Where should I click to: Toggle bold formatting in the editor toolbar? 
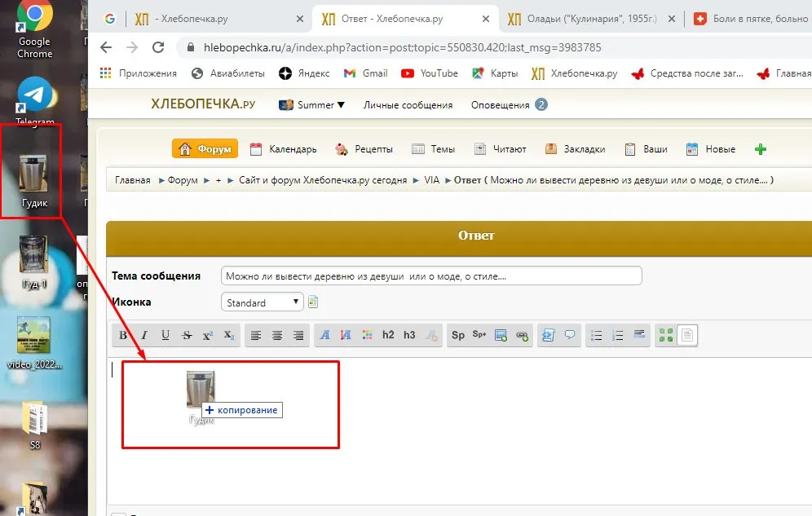tap(123, 335)
